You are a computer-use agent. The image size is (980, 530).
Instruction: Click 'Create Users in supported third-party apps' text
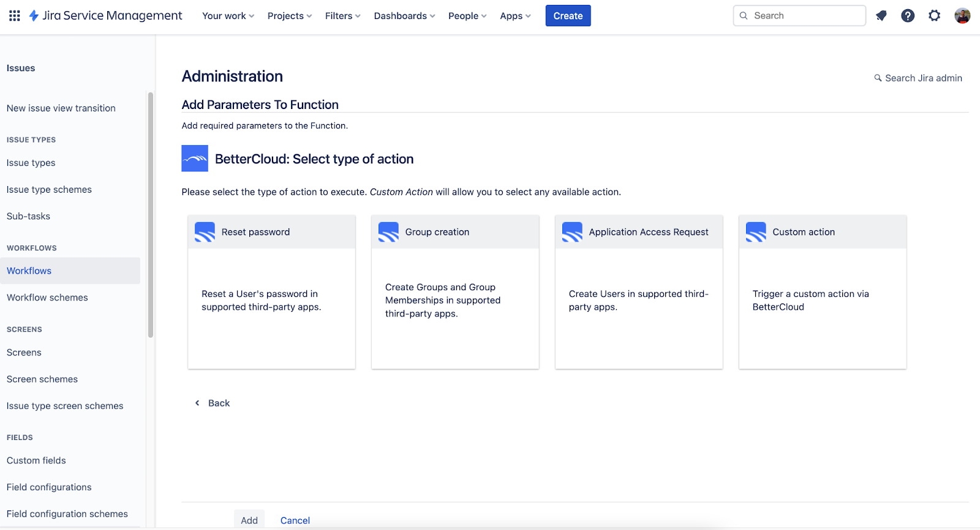point(639,300)
